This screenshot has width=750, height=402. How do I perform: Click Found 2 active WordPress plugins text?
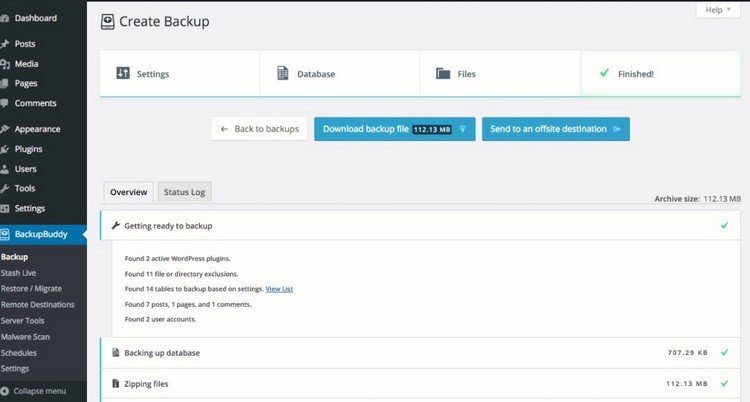[177, 259]
